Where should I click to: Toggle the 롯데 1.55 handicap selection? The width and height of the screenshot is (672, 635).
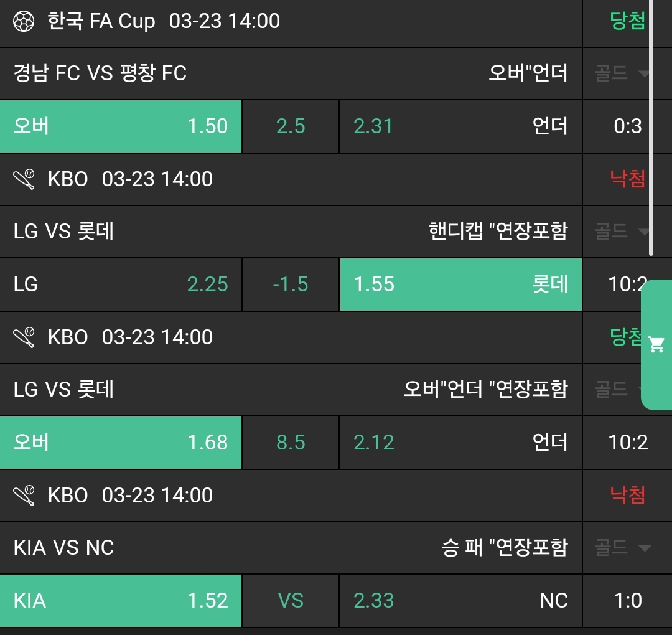point(460,285)
